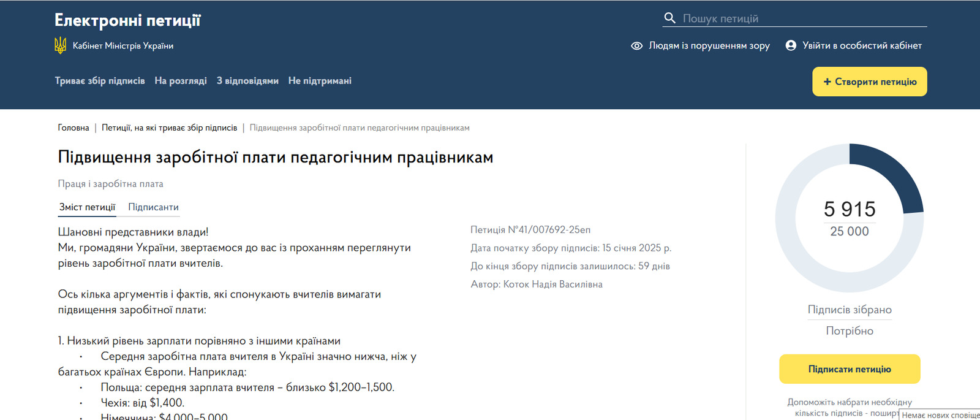Type in the Пошук петицій search field
The width and height of the screenshot is (980, 420).
(x=802, y=18)
